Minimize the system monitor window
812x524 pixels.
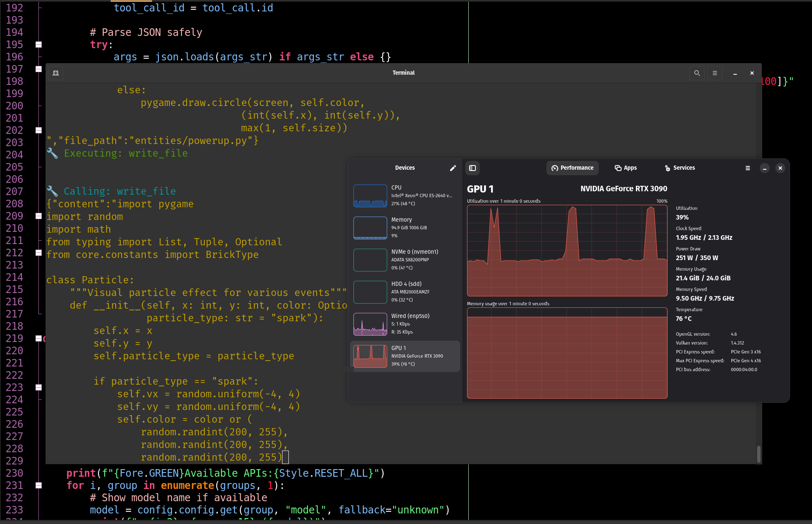tap(765, 168)
